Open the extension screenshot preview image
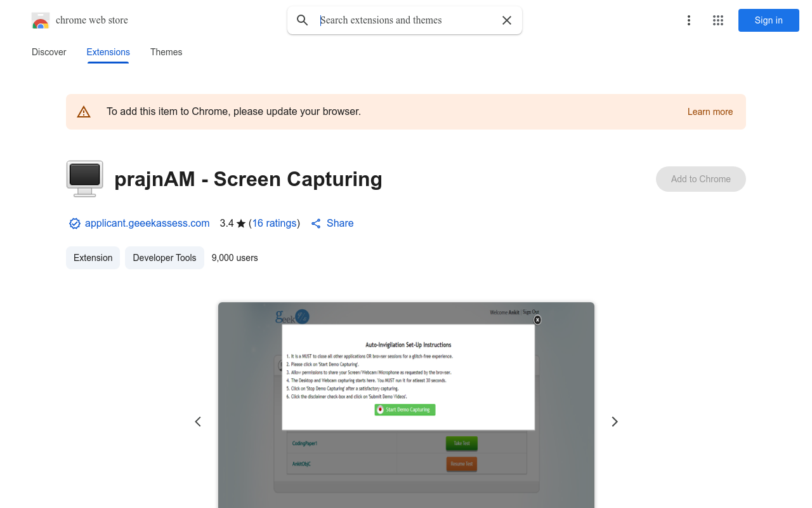Screen dimensions: 812x508 tap(406, 405)
